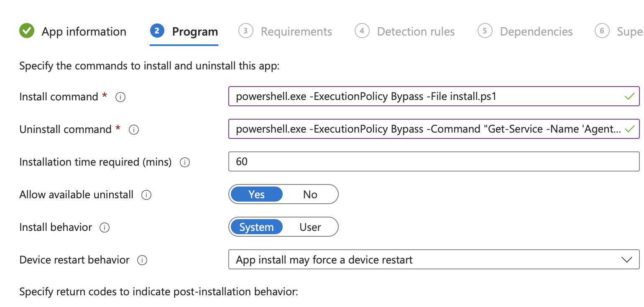Expand dropdown chevron for restart behavior
The width and height of the screenshot is (644, 307).
tap(626, 260)
